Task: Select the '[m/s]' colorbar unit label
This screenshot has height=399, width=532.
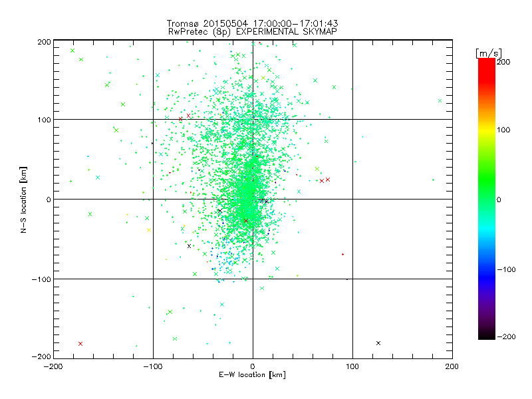Action: pos(489,53)
